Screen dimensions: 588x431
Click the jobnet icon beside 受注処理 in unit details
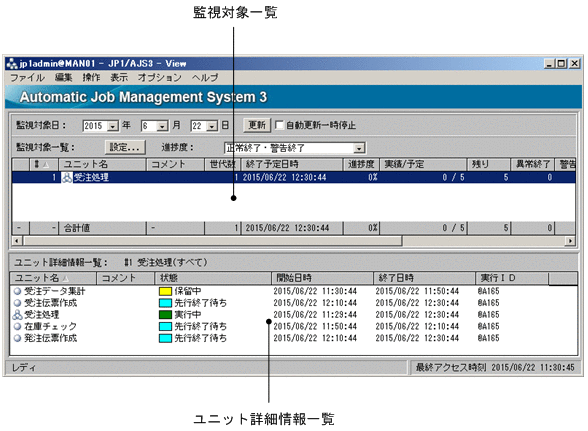[17, 314]
